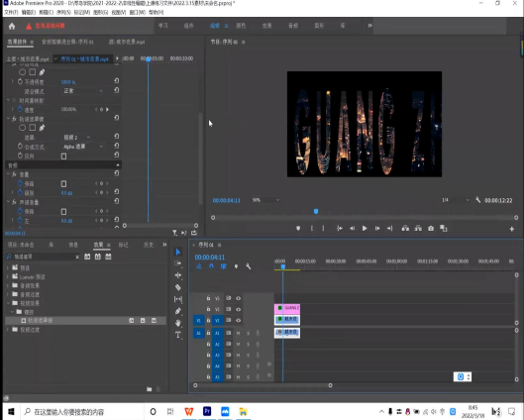
Task: Click the Extract button in Program monitor
Action: [x=418, y=228]
